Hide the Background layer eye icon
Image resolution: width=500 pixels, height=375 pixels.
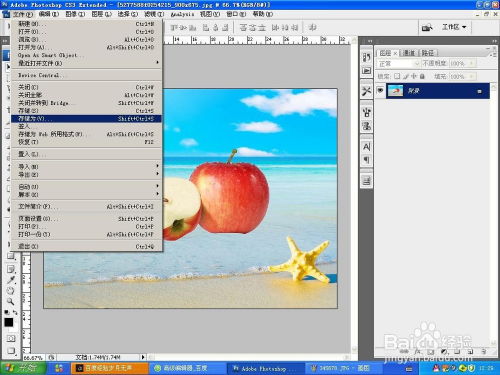tap(380, 91)
